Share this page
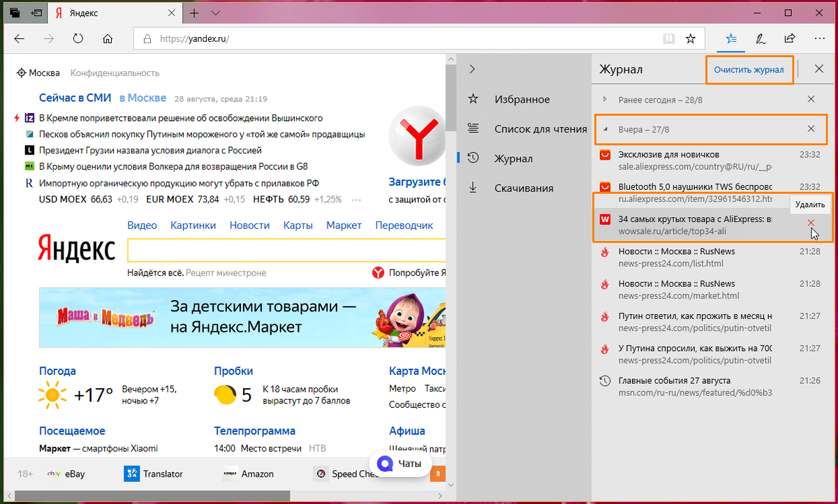838x504 pixels. [790, 39]
